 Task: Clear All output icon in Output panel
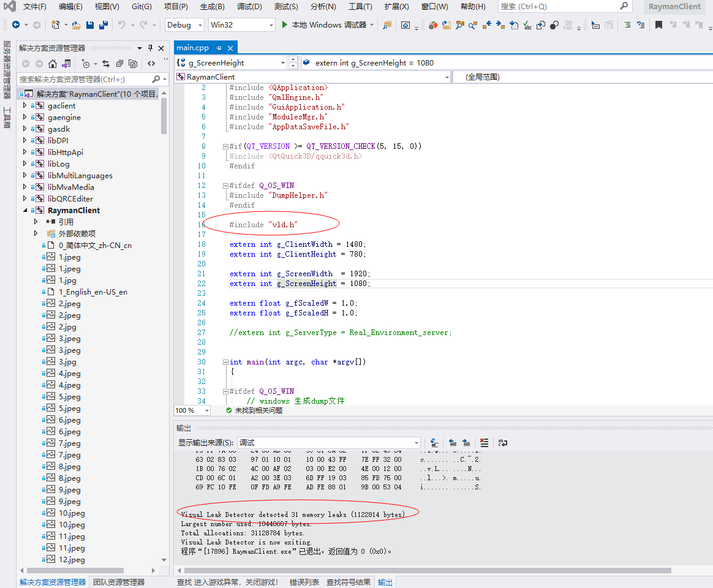coord(485,442)
